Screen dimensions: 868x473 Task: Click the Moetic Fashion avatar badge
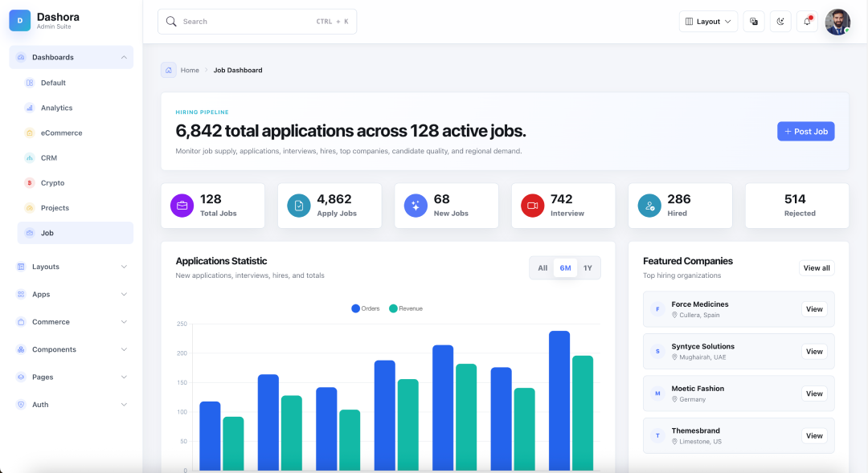(657, 393)
